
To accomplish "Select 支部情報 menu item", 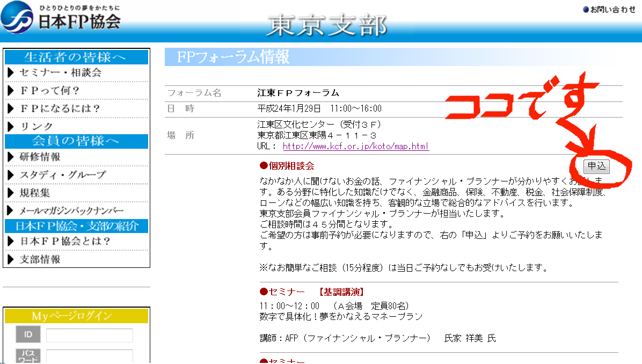I will click(40, 259).
